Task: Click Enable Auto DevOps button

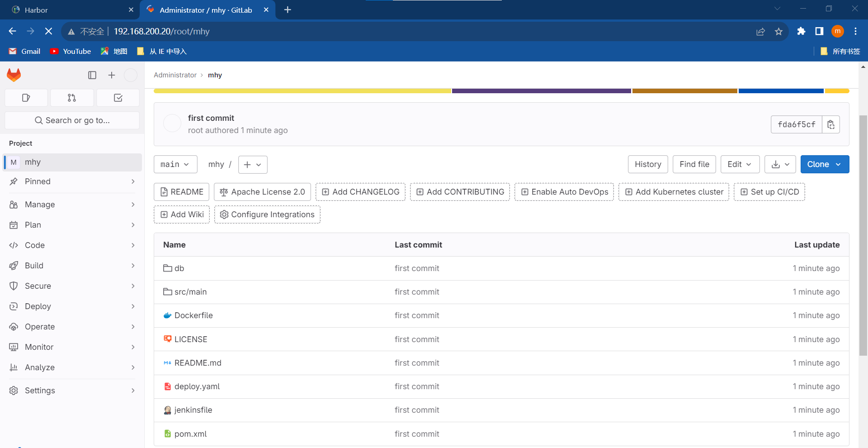Action: 564,192
